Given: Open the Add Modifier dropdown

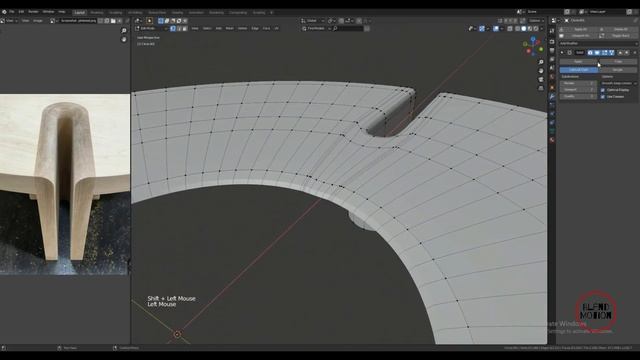Looking at the screenshot, I should [598, 43].
